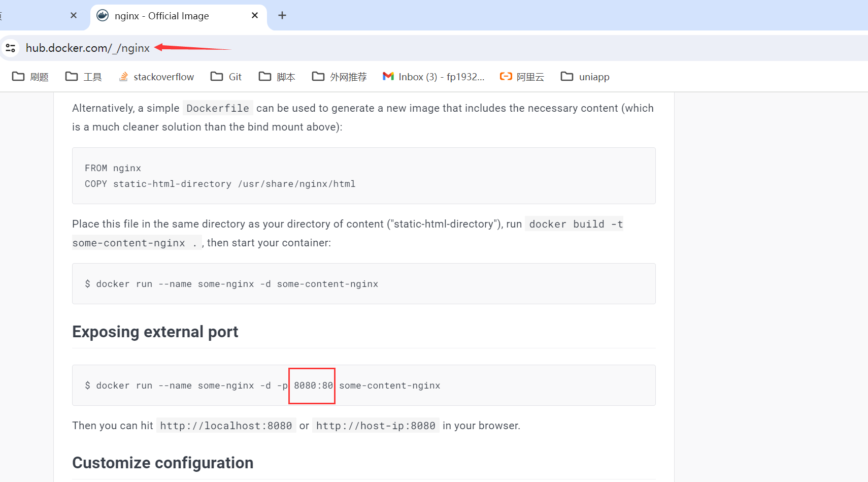Open the uniapp bookmark folder
Image resolution: width=868 pixels, height=482 pixels.
[585, 77]
